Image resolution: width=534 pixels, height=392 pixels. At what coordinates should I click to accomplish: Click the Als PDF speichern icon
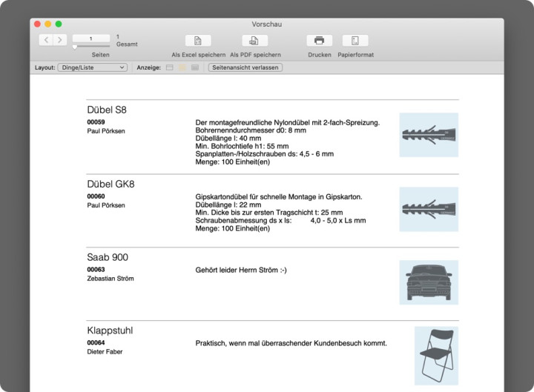click(x=254, y=41)
